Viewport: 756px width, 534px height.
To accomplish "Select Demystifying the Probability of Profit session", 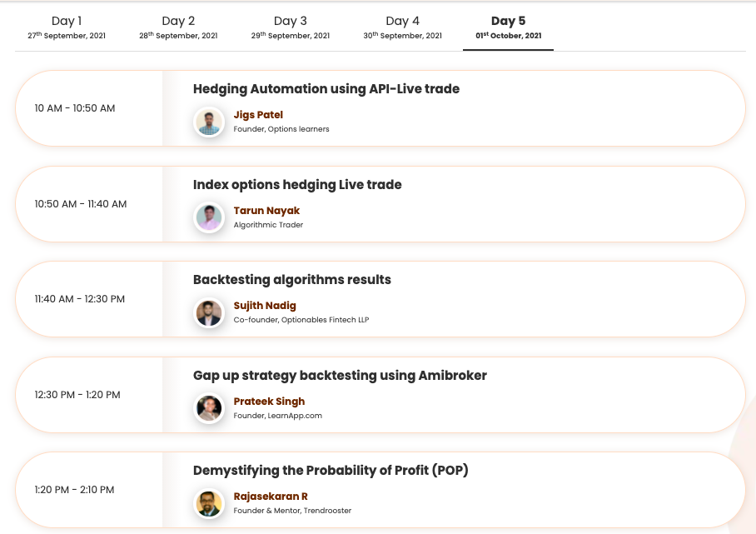I will tap(331, 471).
